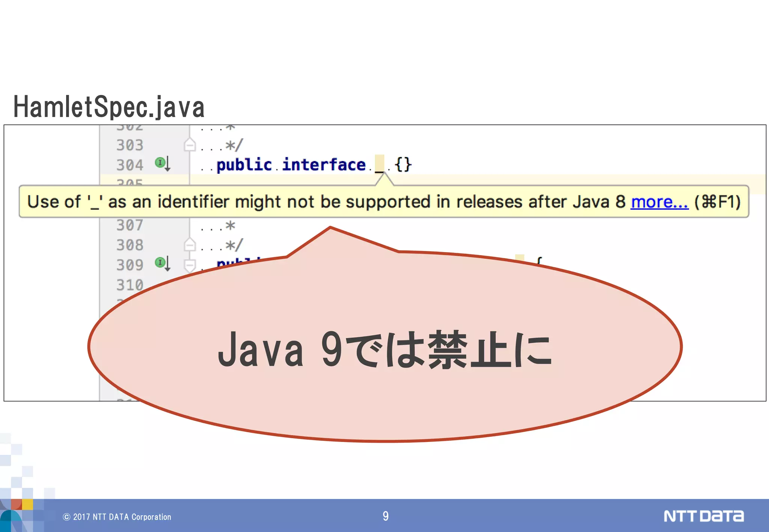The image size is (769, 532).
Task: Click the empty braces '{}' on line 304
Action: [x=403, y=165]
